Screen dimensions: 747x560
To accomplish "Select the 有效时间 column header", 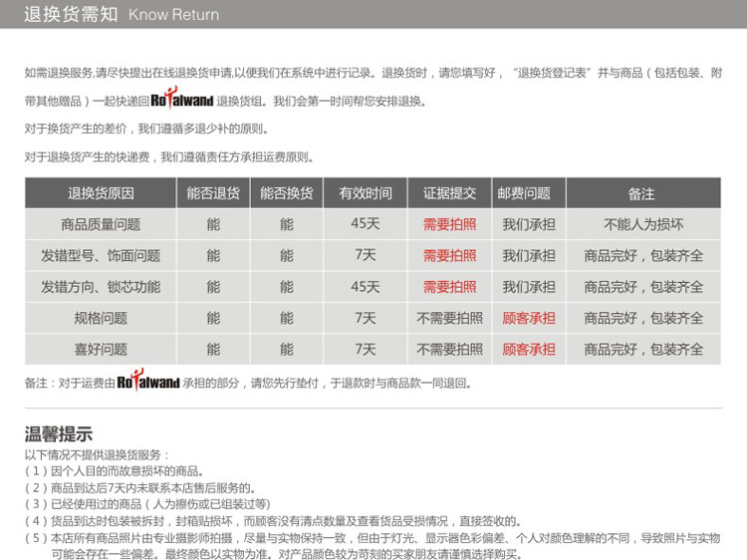I will pos(366,193).
